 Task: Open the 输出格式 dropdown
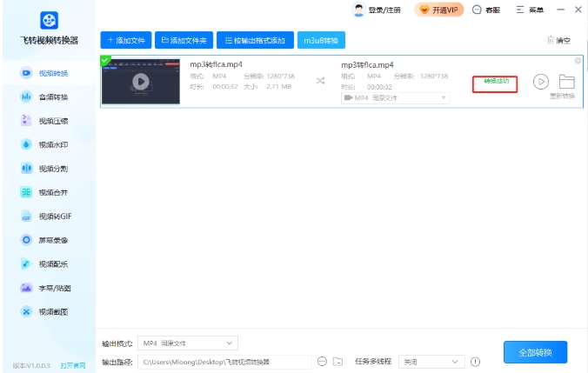(188, 343)
